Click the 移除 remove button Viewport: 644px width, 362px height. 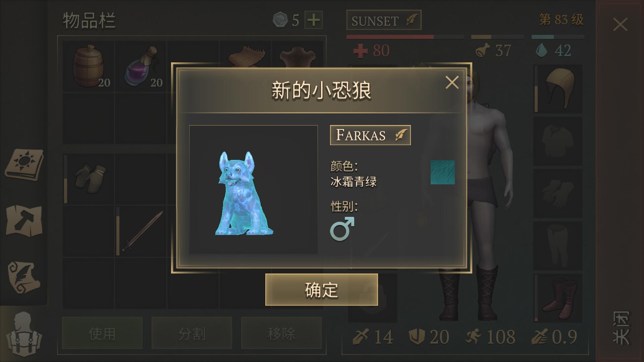(x=281, y=333)
